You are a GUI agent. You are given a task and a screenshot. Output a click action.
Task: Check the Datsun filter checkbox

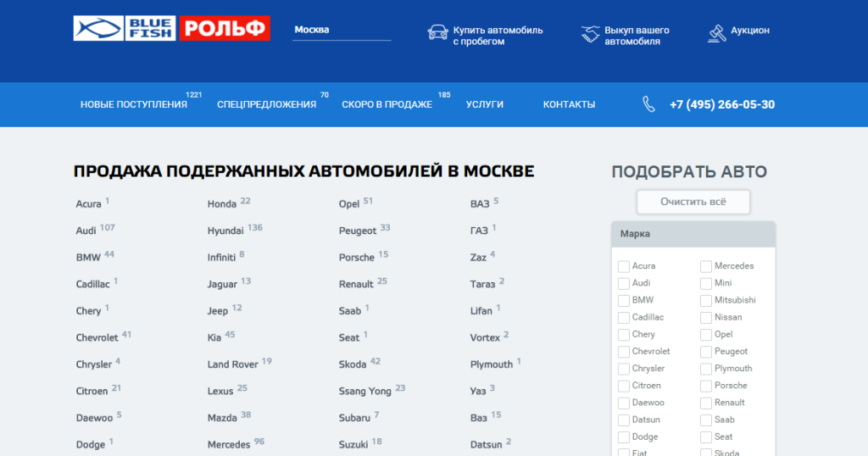[x=623, y=420]
